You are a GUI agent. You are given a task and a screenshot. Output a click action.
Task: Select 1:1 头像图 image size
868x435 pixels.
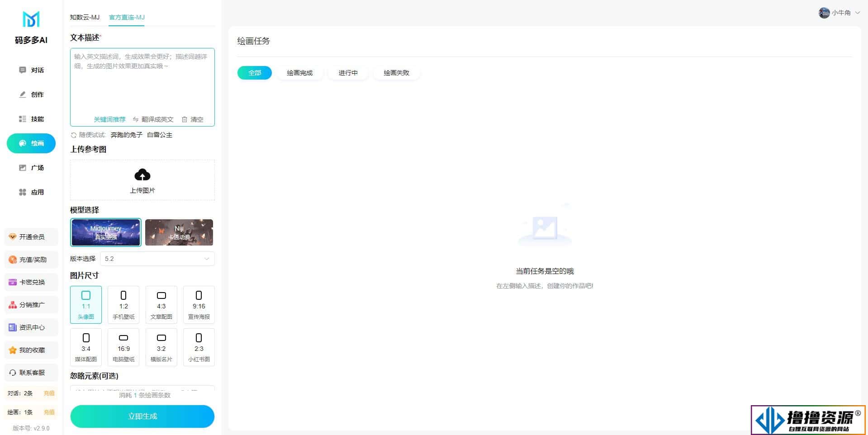point(86,305)
